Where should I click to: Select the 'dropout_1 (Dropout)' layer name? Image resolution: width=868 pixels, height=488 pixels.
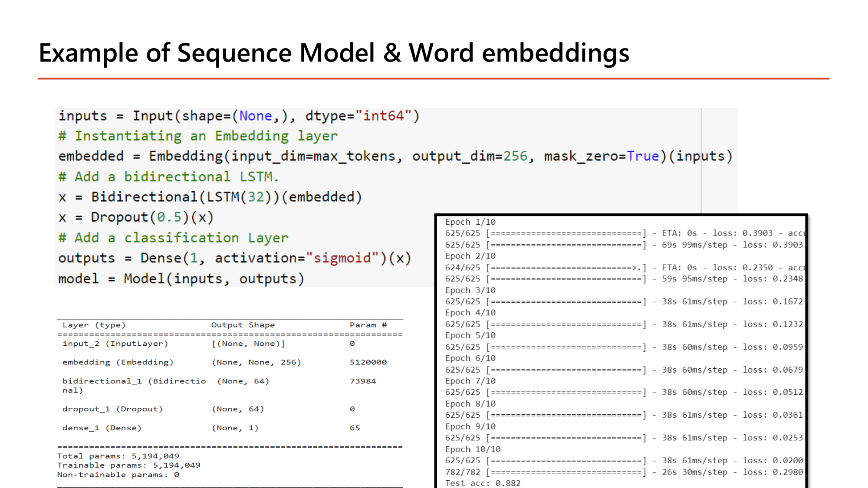[112, 409]
